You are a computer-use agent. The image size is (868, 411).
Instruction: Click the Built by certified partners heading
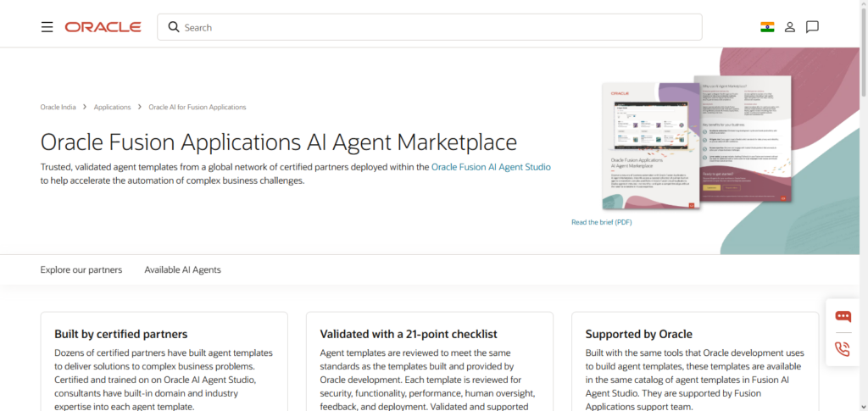click(x=120, y=334)
